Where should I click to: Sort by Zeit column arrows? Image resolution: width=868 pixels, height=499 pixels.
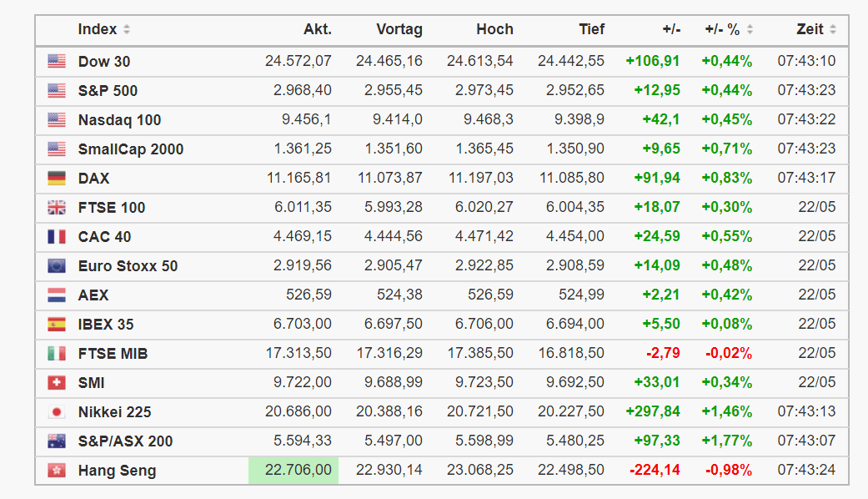[833, 30]
